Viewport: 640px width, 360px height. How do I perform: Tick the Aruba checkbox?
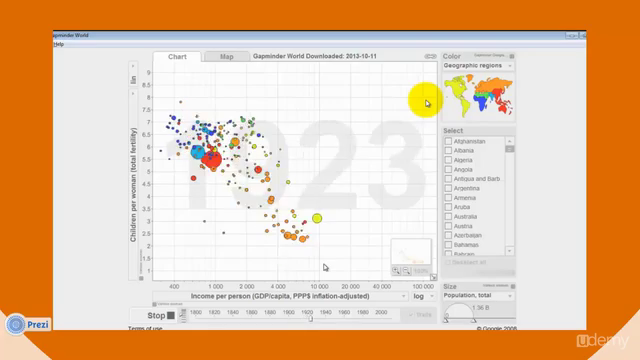[x=448, y=207]
